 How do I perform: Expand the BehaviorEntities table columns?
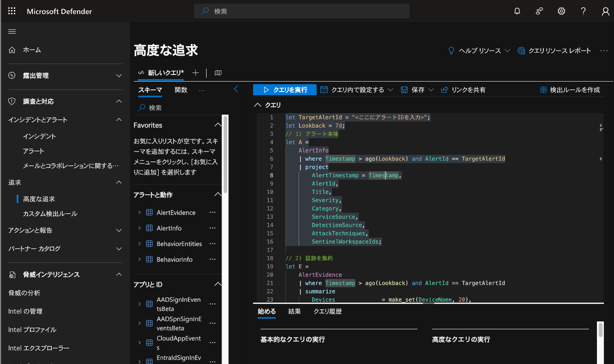pyautogui.click(x=139, y=244)
